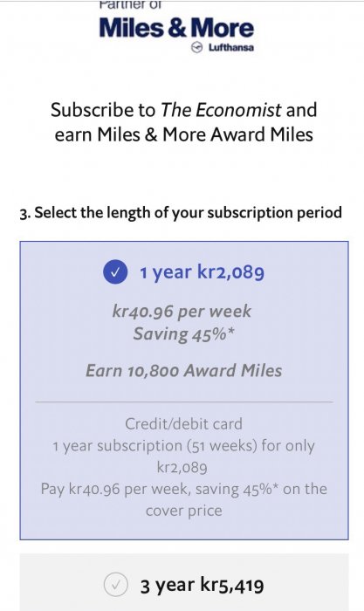Viewport: 364px width, 611px height.
Task: Click the kr40.96 per week text
Action: click(182, 312)
